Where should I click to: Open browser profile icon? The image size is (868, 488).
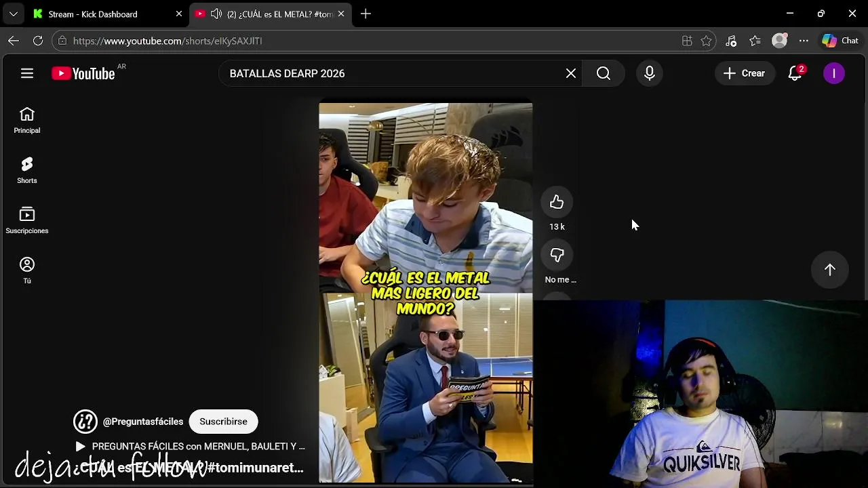(x=780, y=41)
